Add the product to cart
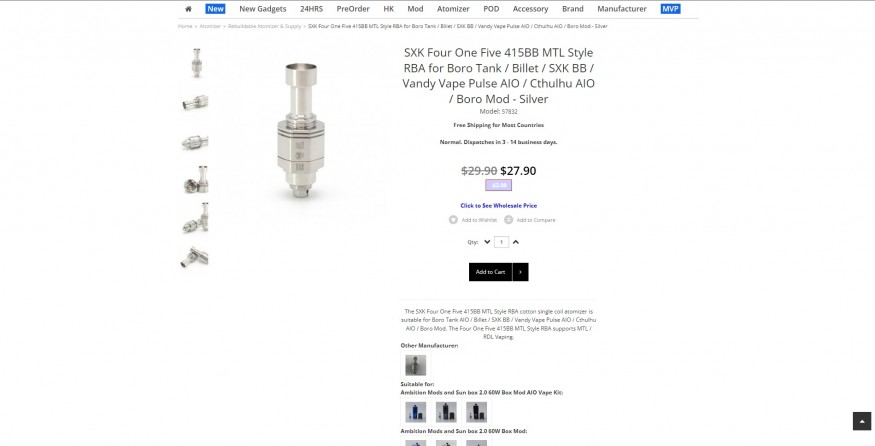The height and width of the screenshot is (446, 875). point(491,272)
